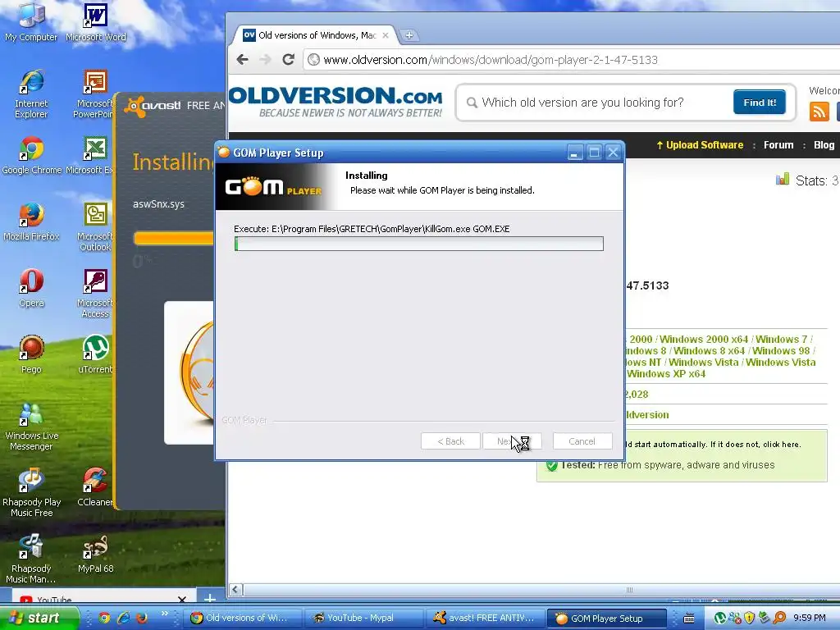Open My Computer desktop icon
840x630 pixels.
point(31,21)
